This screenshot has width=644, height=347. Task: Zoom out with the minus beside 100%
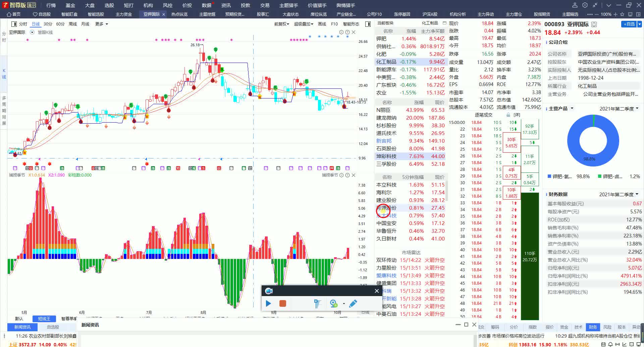[x=597, y=14]
